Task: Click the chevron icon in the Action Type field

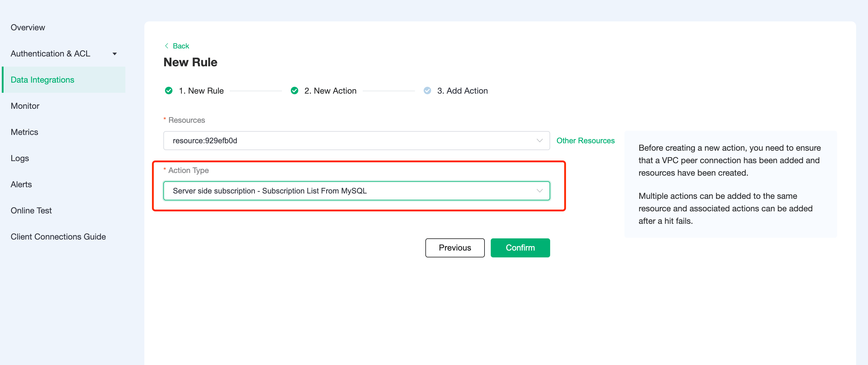Action: 539,191
